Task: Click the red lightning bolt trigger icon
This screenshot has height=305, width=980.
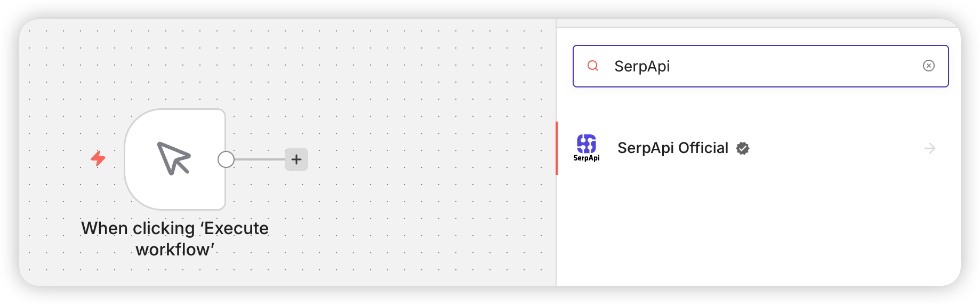Action: coord(98,158)
